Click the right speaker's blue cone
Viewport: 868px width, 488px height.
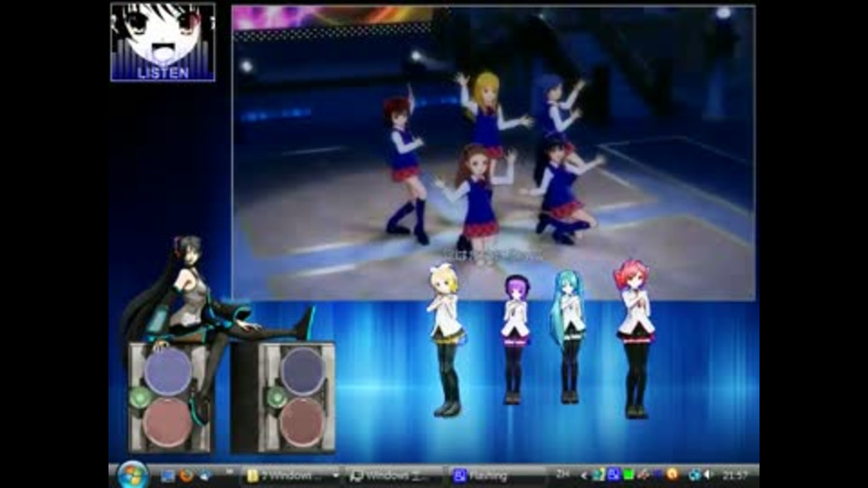[302, 371]
